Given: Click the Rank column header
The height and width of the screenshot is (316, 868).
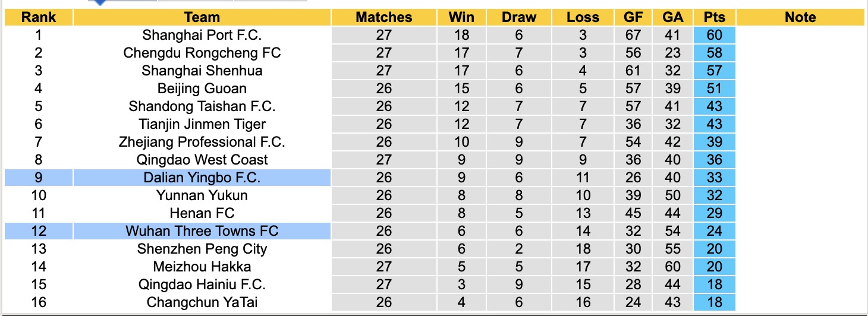Looking at the screenshot, I should pos(38,17).
